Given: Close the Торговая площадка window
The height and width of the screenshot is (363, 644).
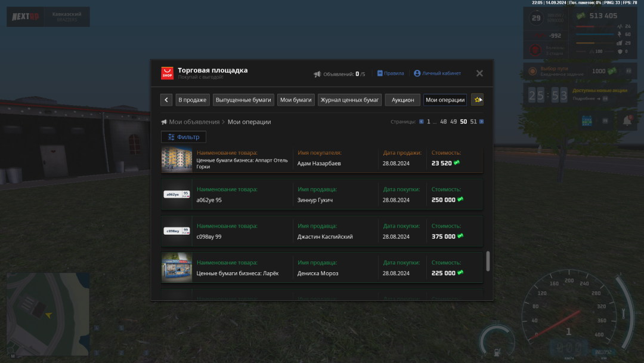Looking at the screenshot, I should point(479,73).
